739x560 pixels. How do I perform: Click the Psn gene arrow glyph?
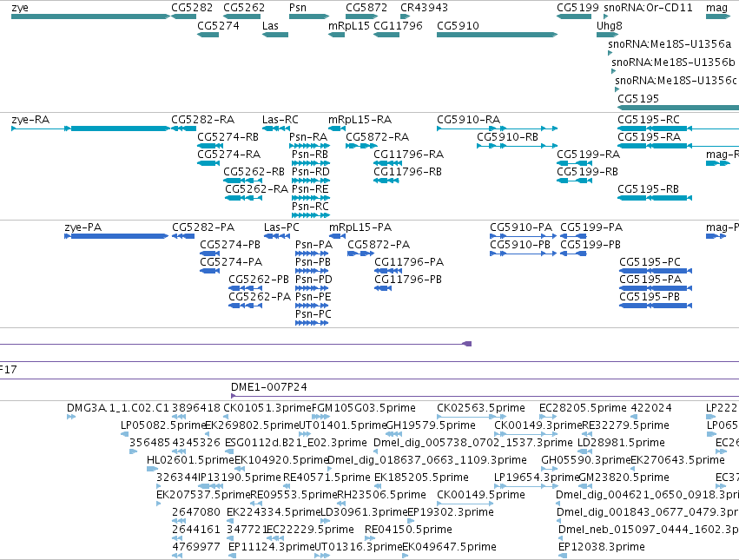coord(309,16)
